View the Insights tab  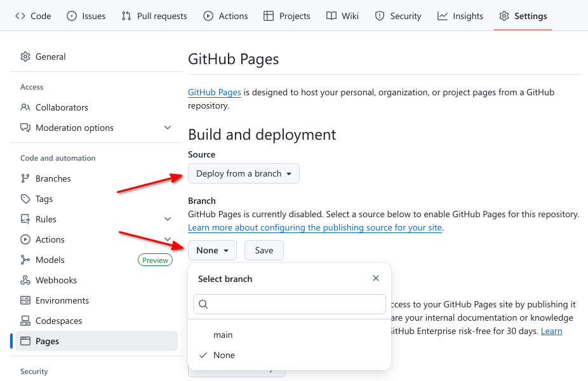click(x=460, y=16)
